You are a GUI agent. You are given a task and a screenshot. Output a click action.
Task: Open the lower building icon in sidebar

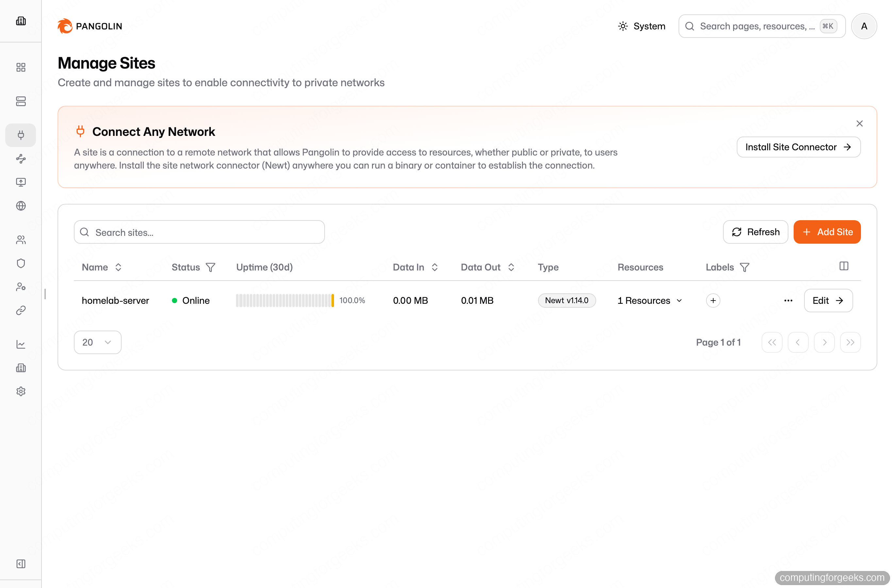coord(21,368)
